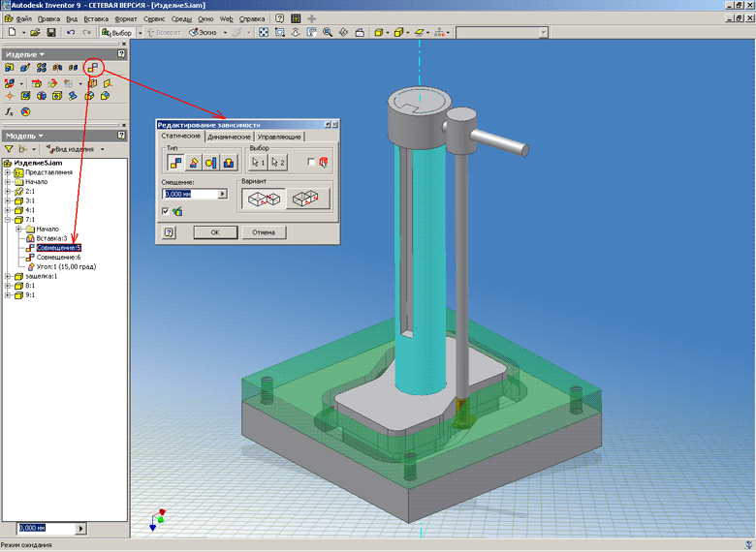Click the Pattern Component panel icon
This screenshot has width=756, height=552.
[42, 68]
